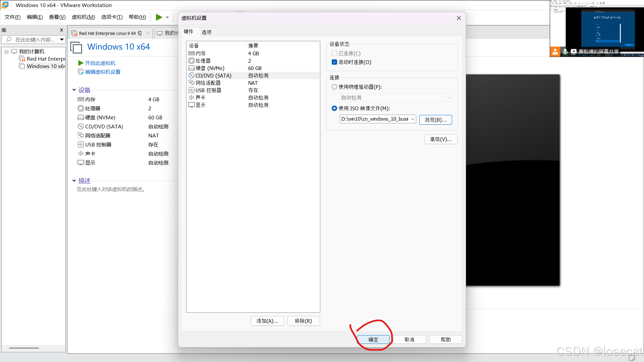This screenshot has height=362, width=644.
Task: Click the VM description text field
Action: coord(111,189)
